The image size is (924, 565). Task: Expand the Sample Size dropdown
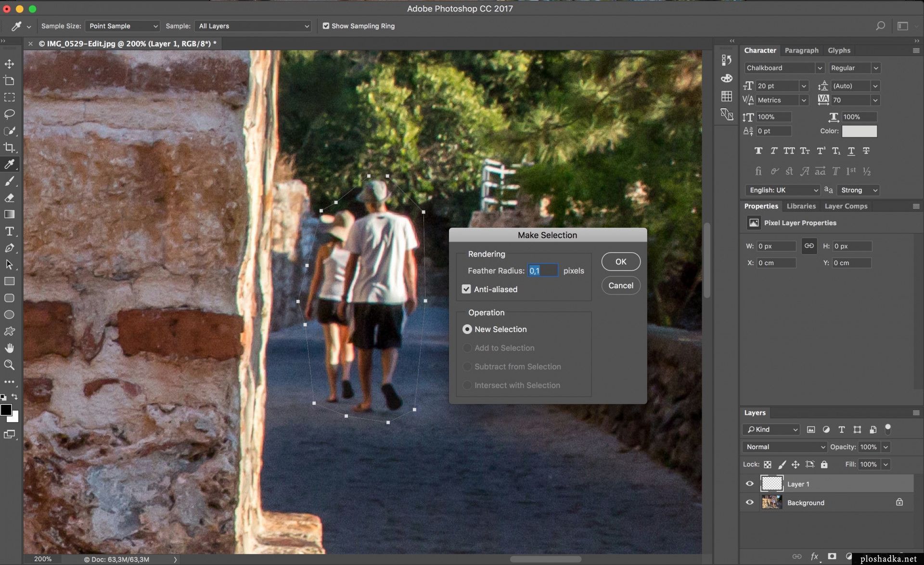click(121, 26)
